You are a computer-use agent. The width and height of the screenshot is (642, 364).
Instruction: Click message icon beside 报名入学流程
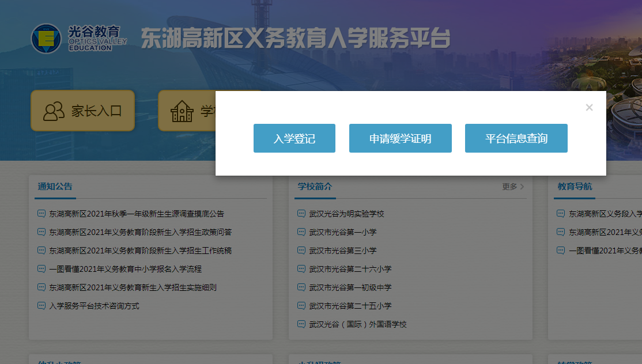[x=41, y=269]
